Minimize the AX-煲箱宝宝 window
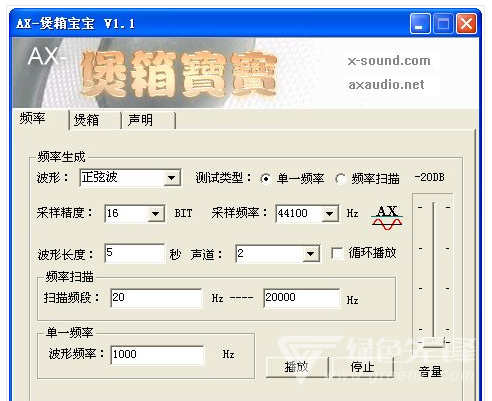Screen dimensions: 492x401 (420, 24)
